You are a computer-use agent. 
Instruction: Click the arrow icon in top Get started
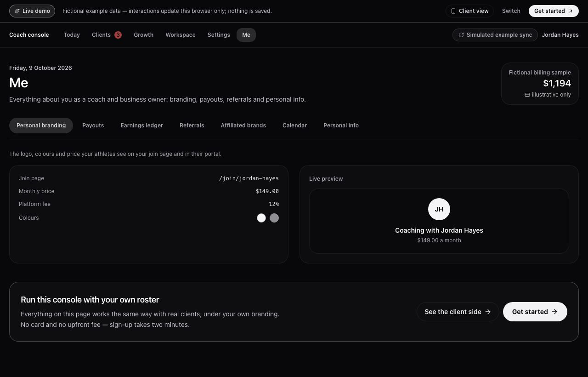click(x=571, y=11)
